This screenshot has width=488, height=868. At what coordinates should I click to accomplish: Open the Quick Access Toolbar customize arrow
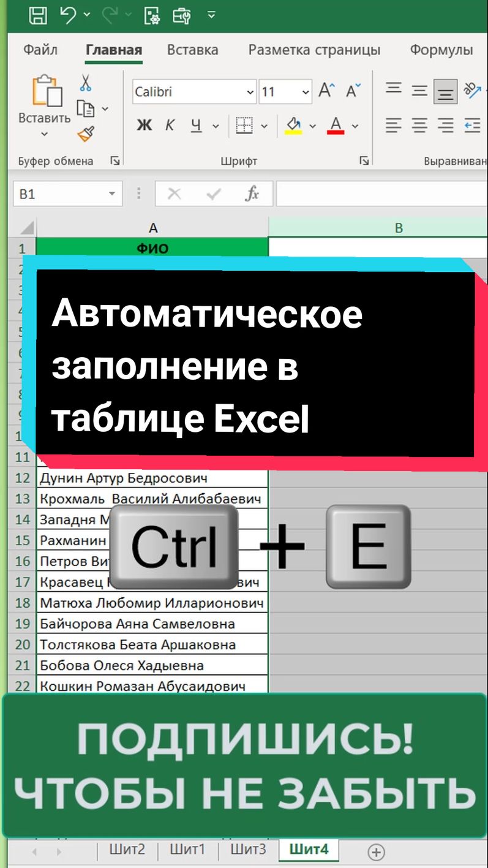pyautogui.click(x=211, y=15)
